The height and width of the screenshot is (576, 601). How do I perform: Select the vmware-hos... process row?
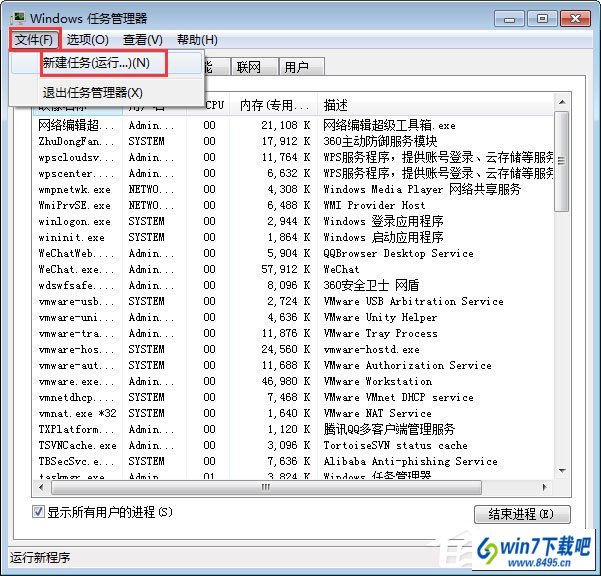click(x=293, y=350)
